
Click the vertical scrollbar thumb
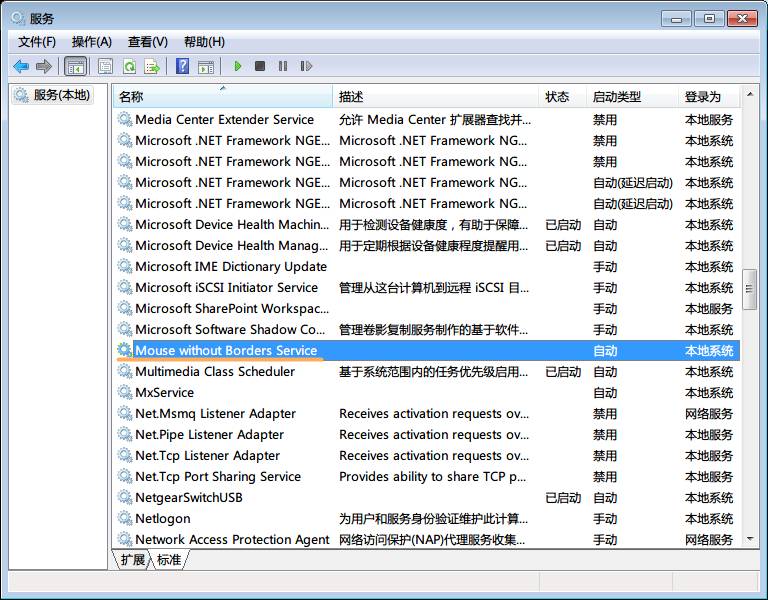749,289
